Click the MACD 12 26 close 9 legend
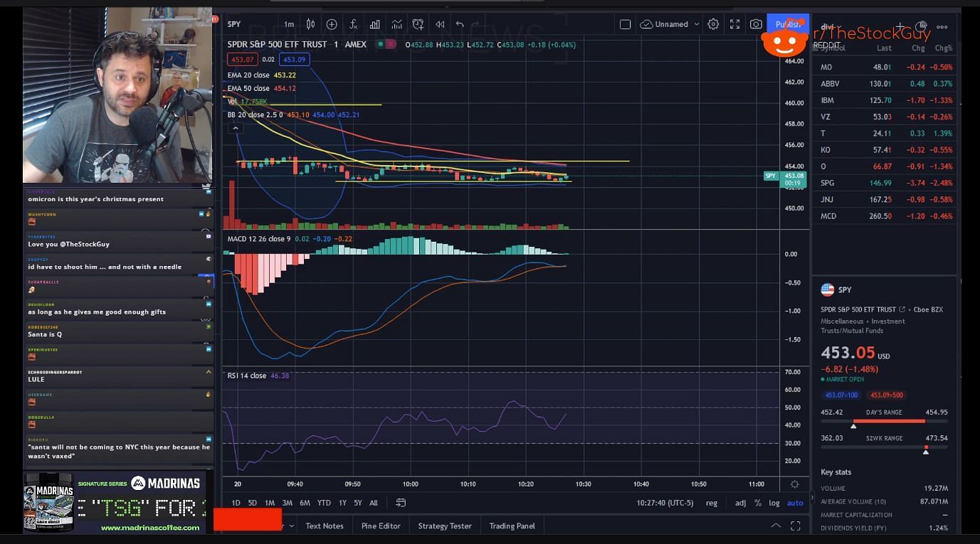Viewport: 980px width, 544px height. click(x=259, y=239)
